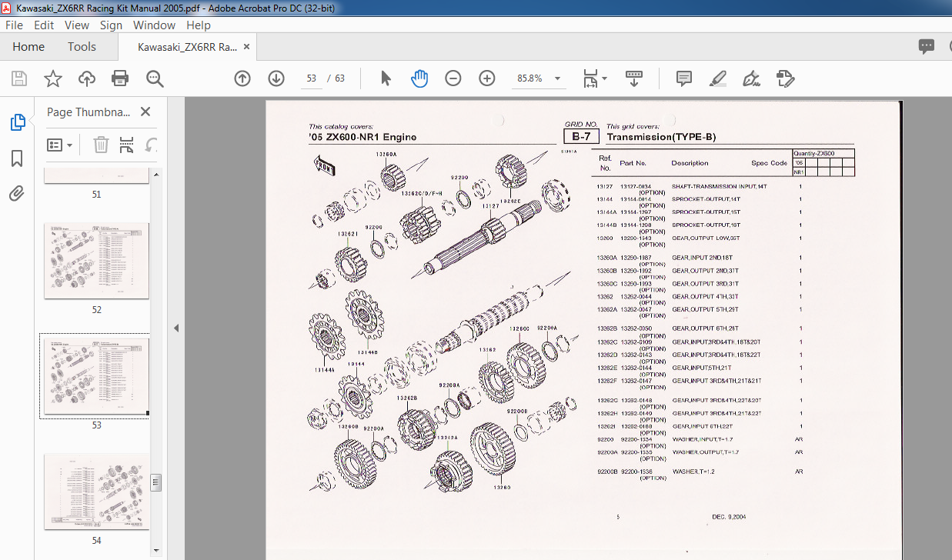Zoom out with the minus circle icon
Image resolution: width=952 pixels, height=560 pixels.
click(453, 78)
